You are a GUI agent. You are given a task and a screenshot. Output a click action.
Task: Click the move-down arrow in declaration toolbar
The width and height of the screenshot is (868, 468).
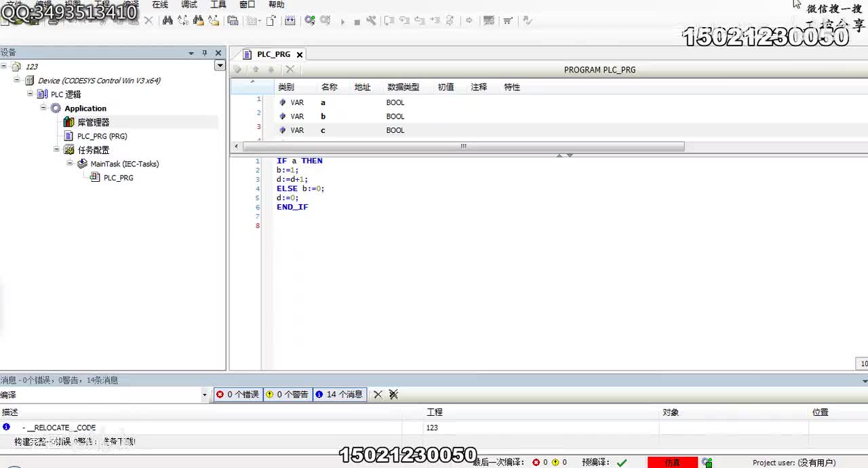point(271,69)
